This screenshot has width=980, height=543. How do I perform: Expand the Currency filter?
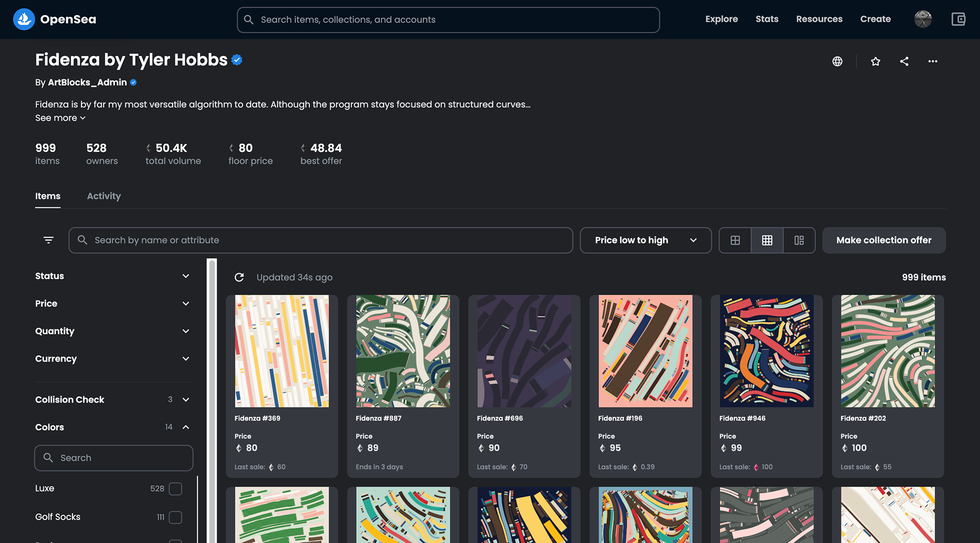click(x=113, y=359)
